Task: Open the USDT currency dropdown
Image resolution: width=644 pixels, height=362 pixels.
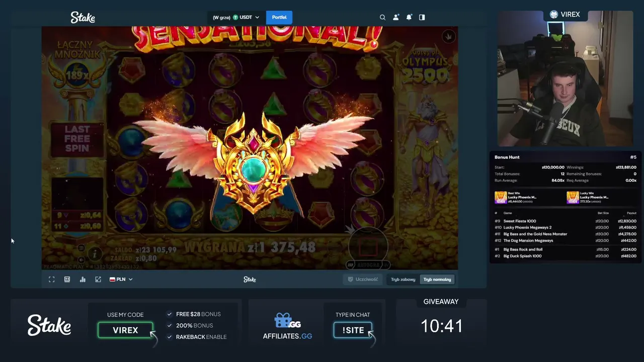Action: click(x=236, y=17)
